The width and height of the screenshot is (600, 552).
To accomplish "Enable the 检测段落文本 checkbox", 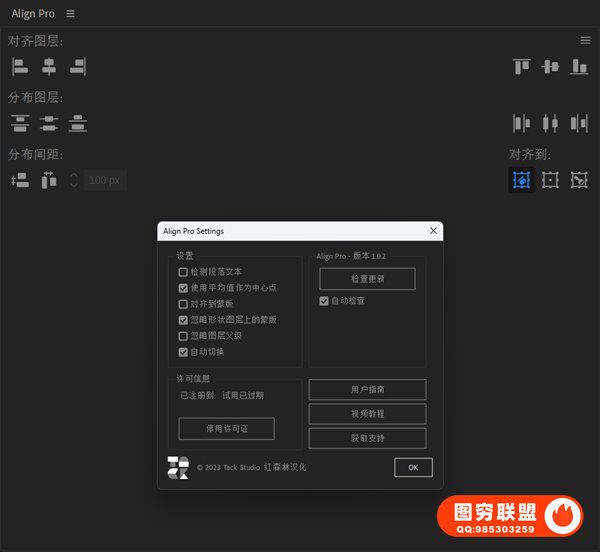I will tap(183, 272).
